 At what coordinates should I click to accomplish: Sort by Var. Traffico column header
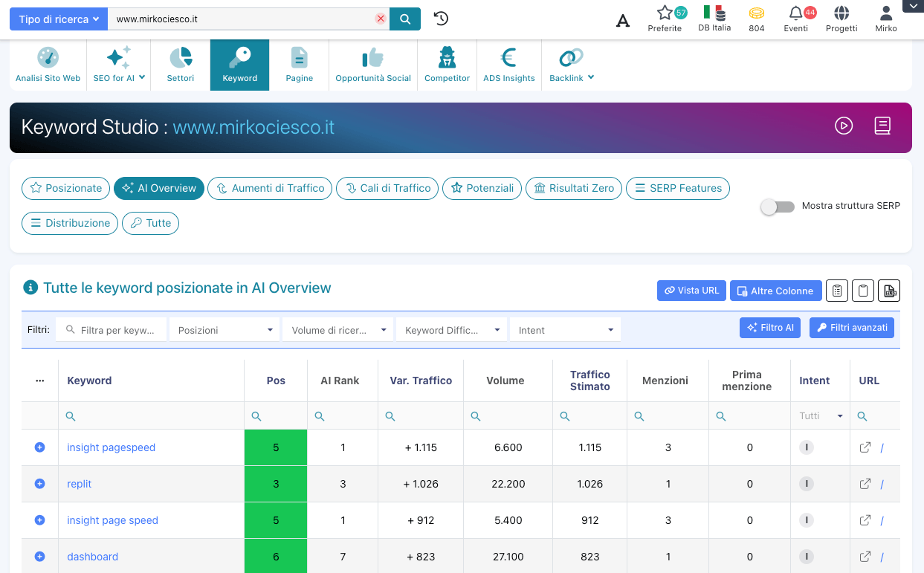click(x=421, y=381)
